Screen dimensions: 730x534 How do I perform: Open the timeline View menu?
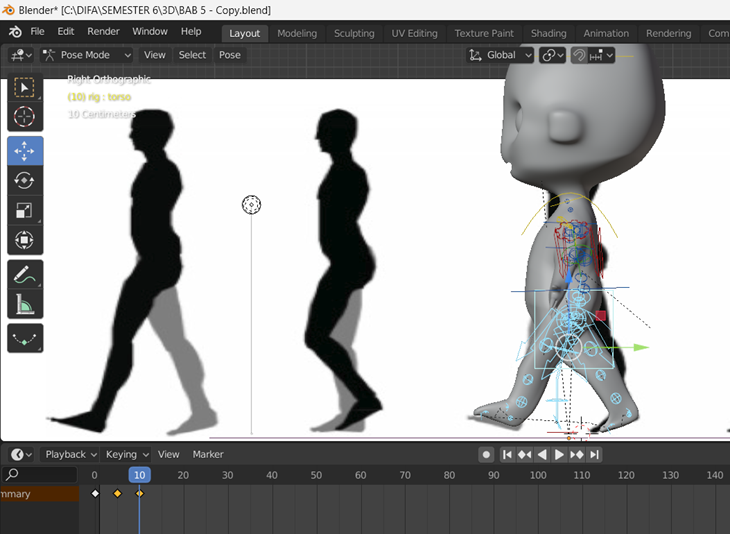pos(169,454)
